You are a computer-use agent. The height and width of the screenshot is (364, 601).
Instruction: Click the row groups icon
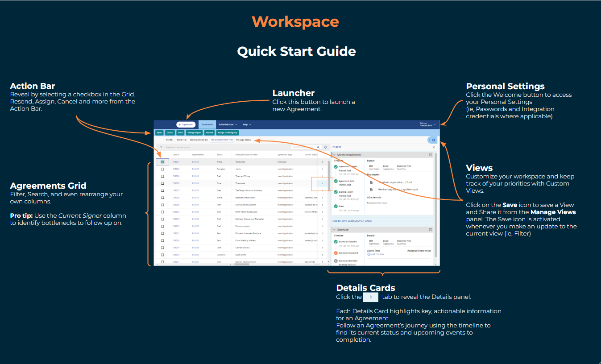click(161, 147)
